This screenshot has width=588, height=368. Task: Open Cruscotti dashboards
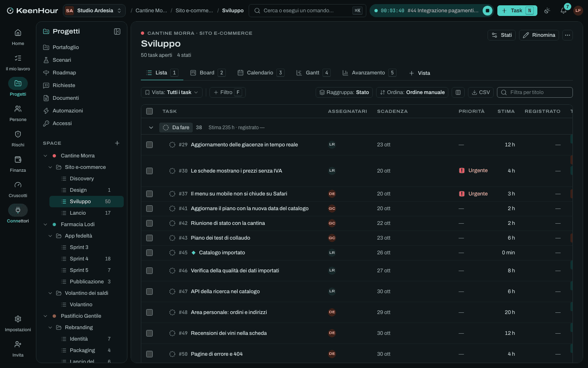[x=18, y=189]
